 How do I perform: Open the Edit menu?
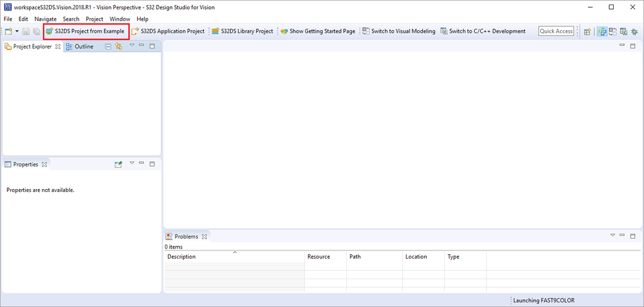coord(23,19)
